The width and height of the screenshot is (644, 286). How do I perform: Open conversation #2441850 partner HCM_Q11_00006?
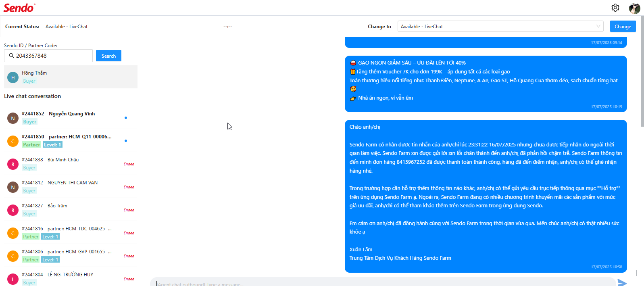coord(71,141)
